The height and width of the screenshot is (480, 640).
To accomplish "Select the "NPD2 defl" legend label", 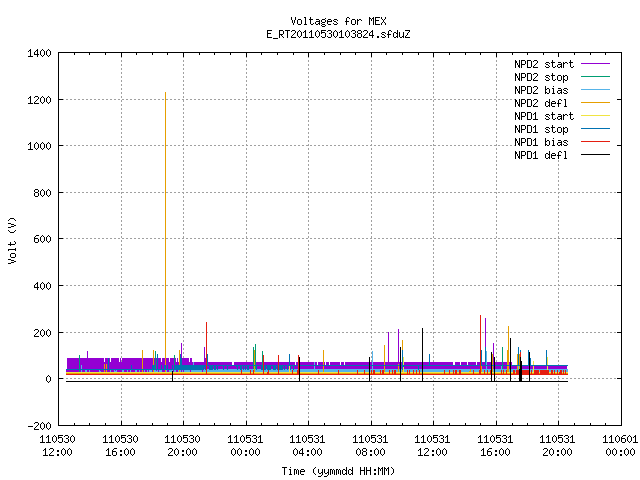I will (541, 103).
